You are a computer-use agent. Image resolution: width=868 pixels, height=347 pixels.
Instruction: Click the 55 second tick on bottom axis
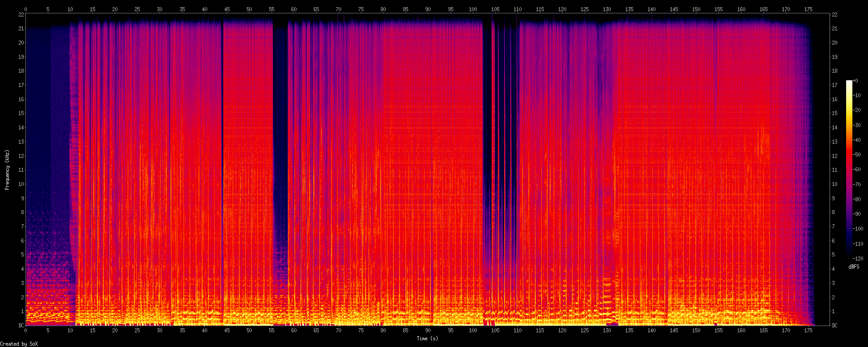click(x=271, y=330)
